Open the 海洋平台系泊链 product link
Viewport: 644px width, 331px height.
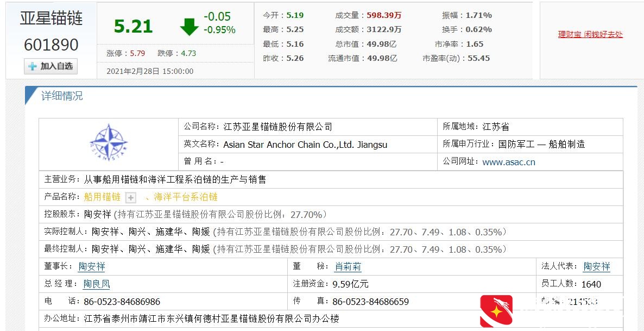(186, 197)
